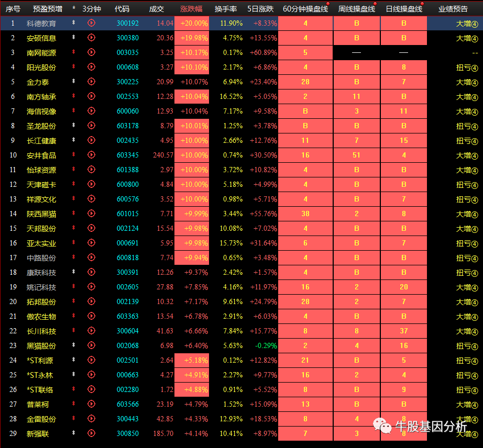Sort by 成交 column header
Screen dimensions: 483x448
point(157,9)
